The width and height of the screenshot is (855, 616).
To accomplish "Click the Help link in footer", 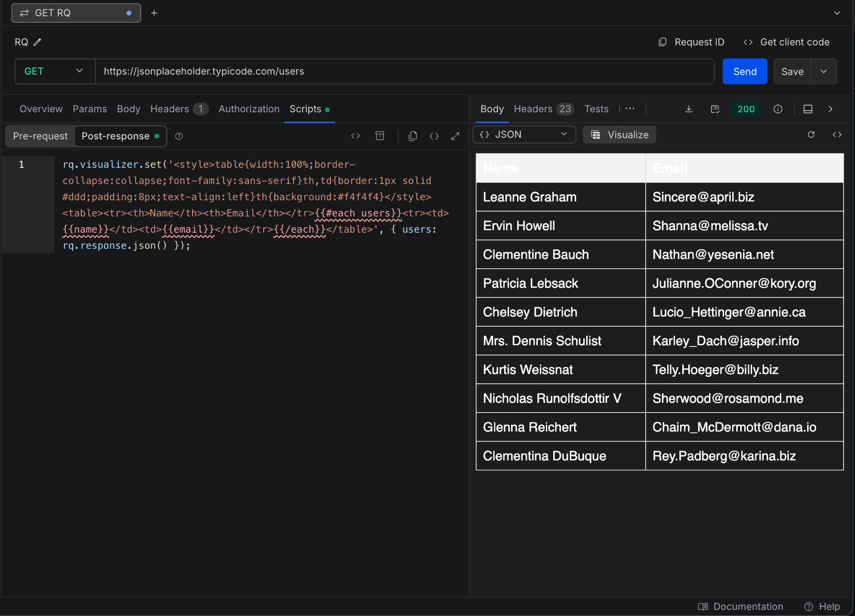I will pos(829,607).
